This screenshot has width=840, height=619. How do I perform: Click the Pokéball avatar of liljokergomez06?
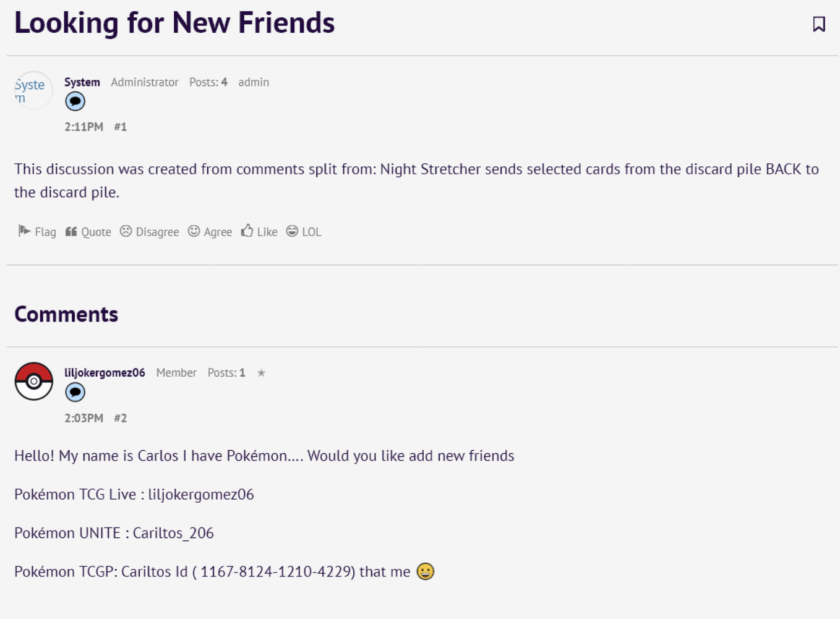(33, 382)
